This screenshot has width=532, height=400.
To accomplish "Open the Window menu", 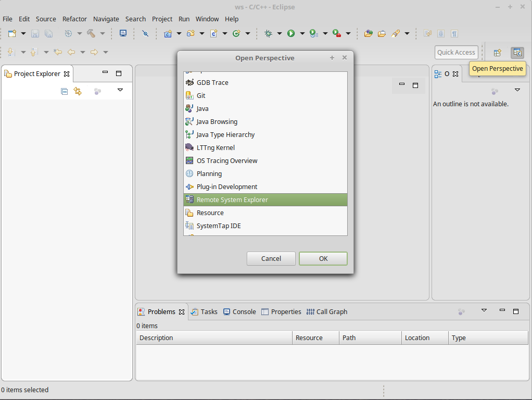I will [x=207, y=19].
